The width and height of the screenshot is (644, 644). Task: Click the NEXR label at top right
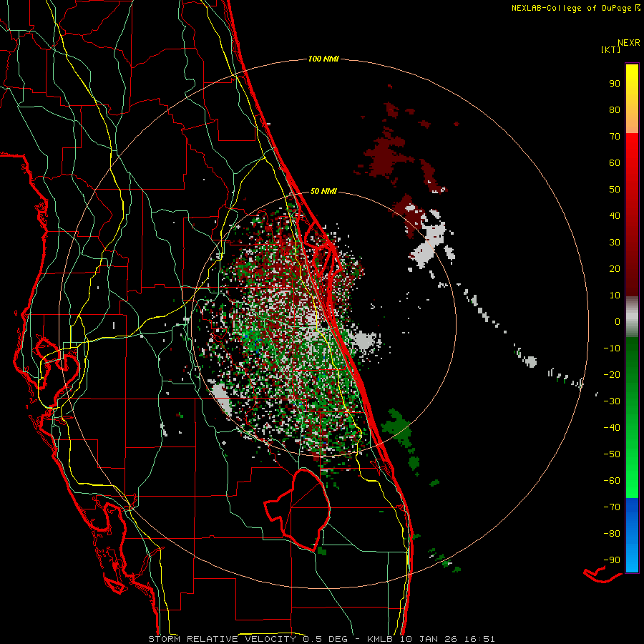(x=629, y=42)
